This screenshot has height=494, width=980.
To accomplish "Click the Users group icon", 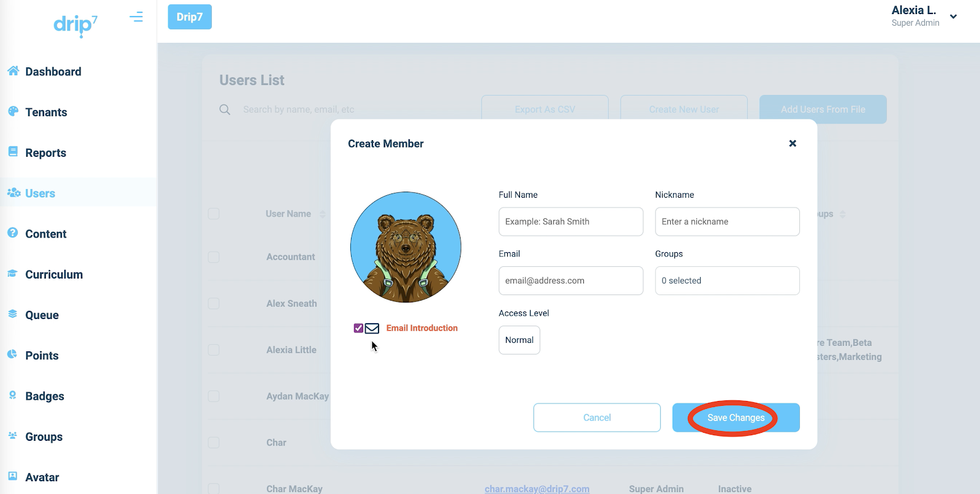I will pyautogui.click(x=13, y=193).
